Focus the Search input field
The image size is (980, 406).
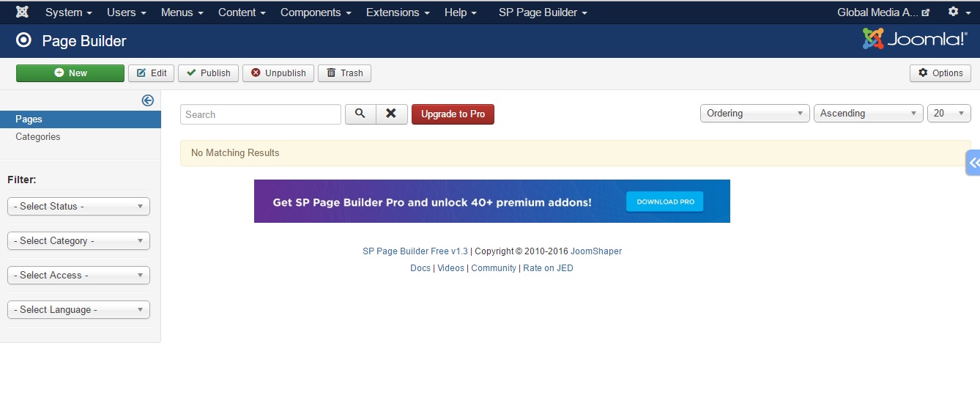(x=261, y=114)
